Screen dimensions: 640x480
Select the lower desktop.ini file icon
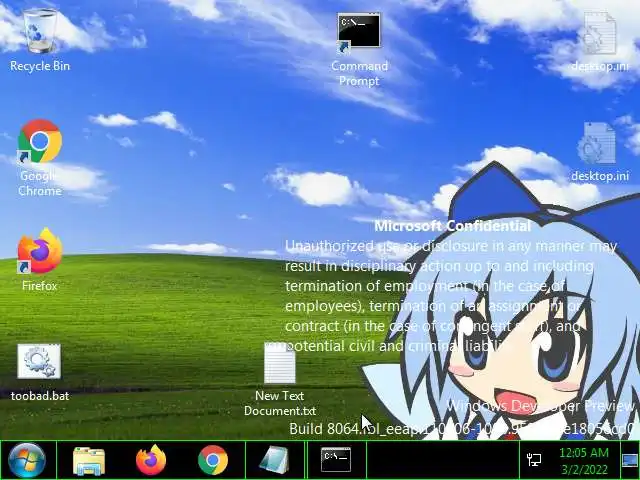[596, 143]
